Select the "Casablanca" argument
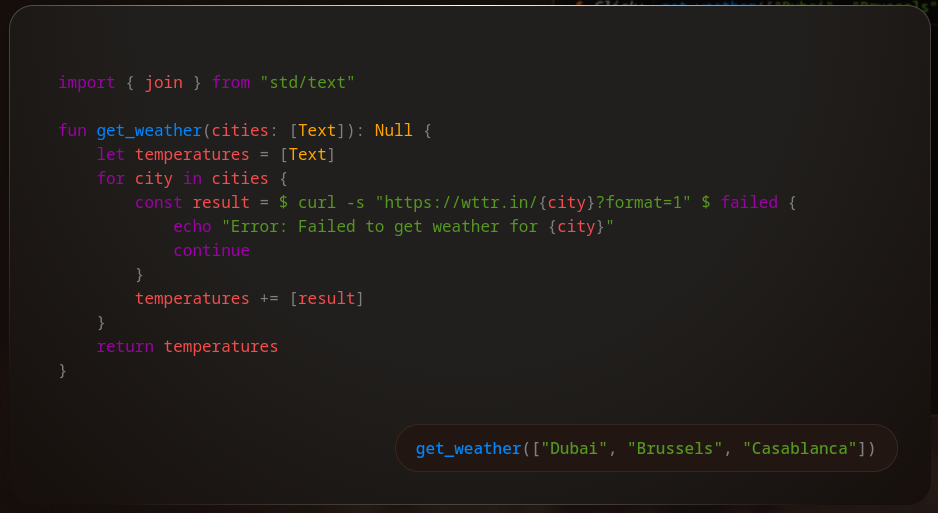938x513 pixels. click(800, 448)
